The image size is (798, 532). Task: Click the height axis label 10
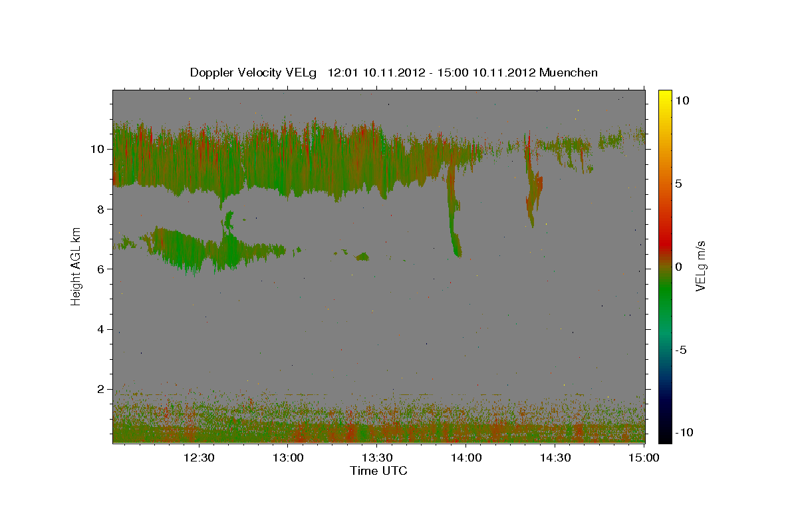click(97, 149)
